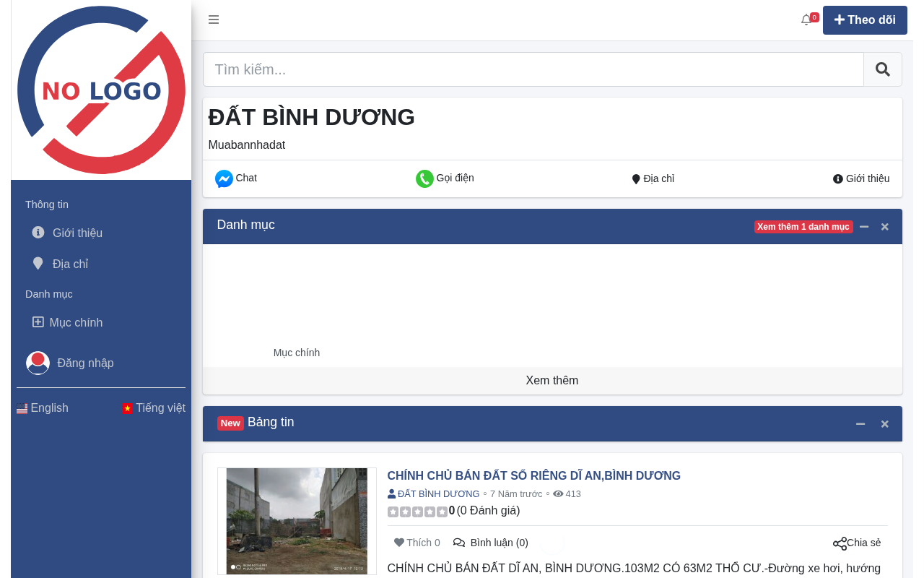Screen dimensions: 924x578
Task: Click the search magnifier button
Action: tap(883, 69)
